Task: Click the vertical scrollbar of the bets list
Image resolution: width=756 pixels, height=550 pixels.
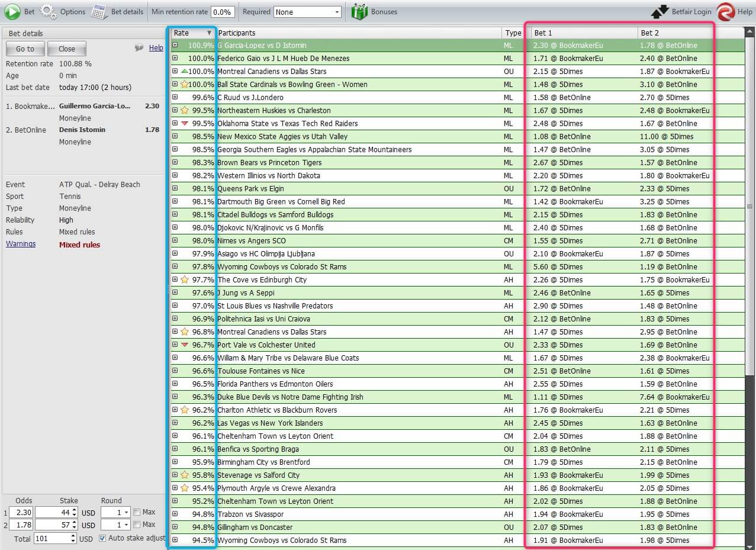Action: [x=749, y=206]
